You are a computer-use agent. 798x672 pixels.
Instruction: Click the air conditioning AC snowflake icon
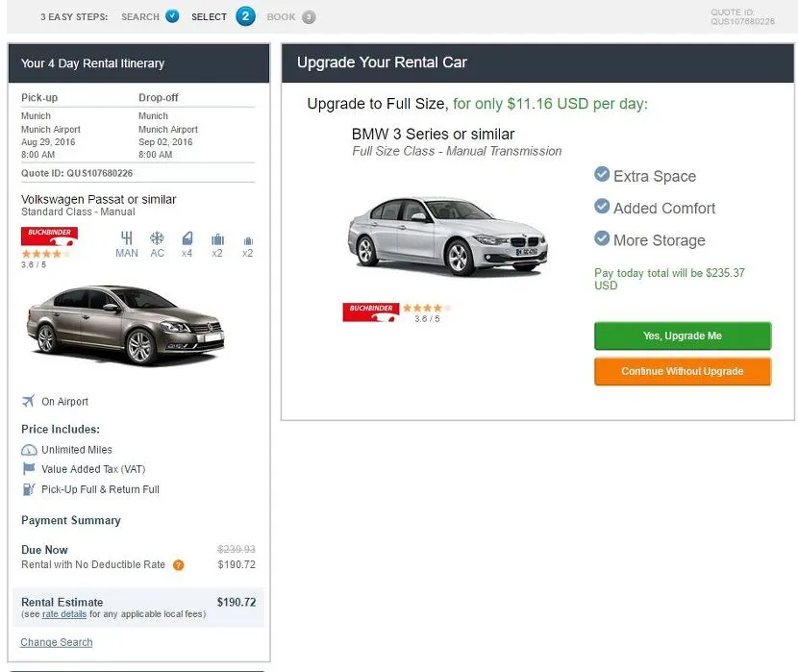[x=157, y=238]
